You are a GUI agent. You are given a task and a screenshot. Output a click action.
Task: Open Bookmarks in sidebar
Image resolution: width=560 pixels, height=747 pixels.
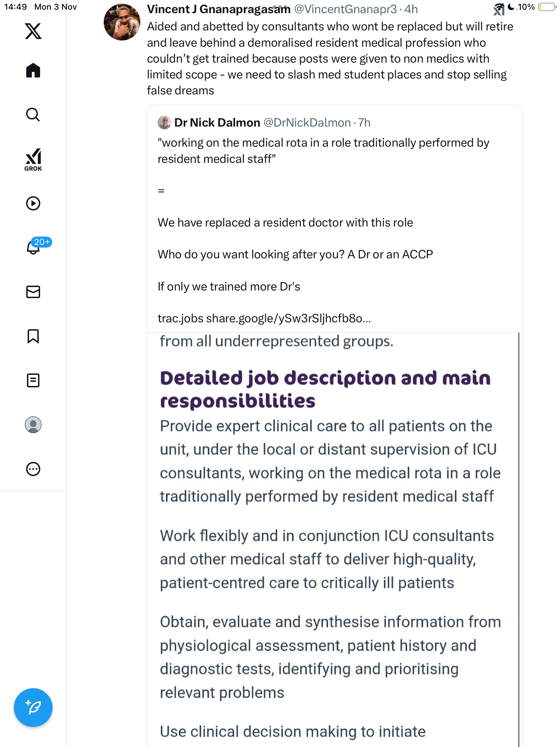[33, 336]
